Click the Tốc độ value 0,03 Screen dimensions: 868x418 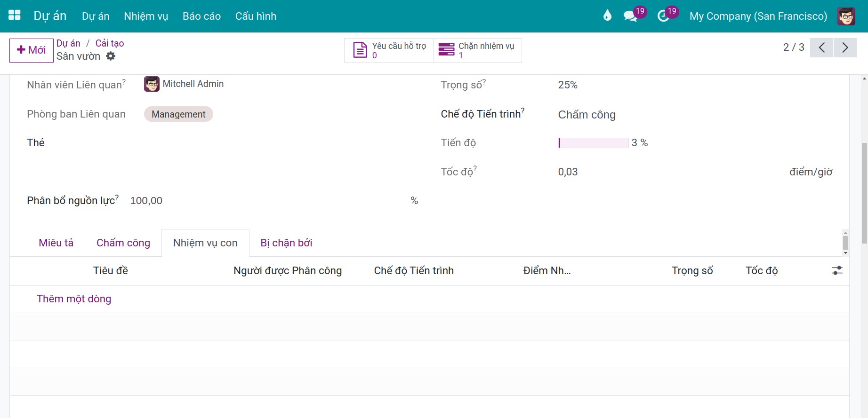568,172
